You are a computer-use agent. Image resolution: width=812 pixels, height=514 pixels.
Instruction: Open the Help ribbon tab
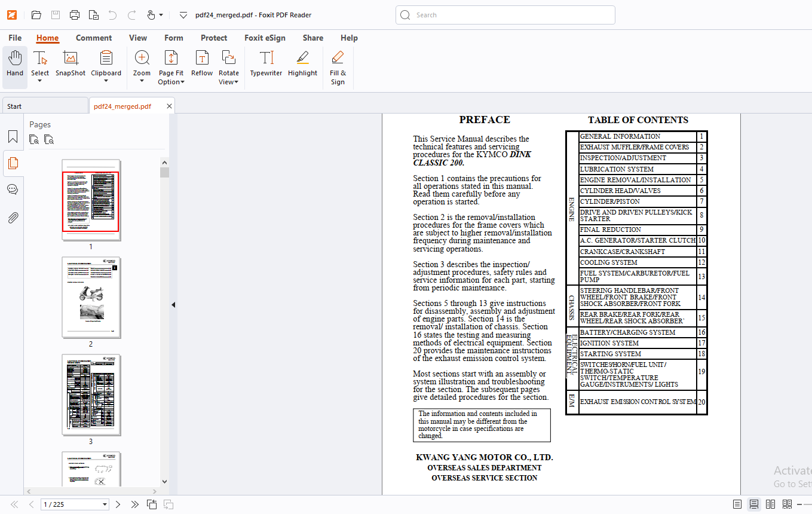pyautogui.click(x=349, y=38)
